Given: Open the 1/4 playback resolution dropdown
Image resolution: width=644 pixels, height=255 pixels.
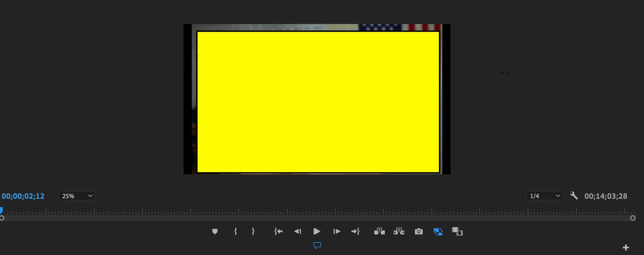Looking at the screenshot, I should (x=544, y=196).
